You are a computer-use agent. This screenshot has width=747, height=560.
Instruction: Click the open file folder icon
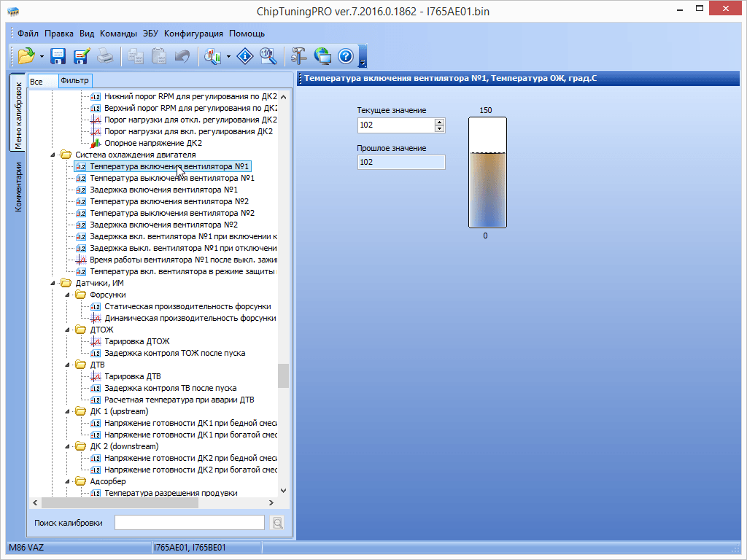pos(26,55)
